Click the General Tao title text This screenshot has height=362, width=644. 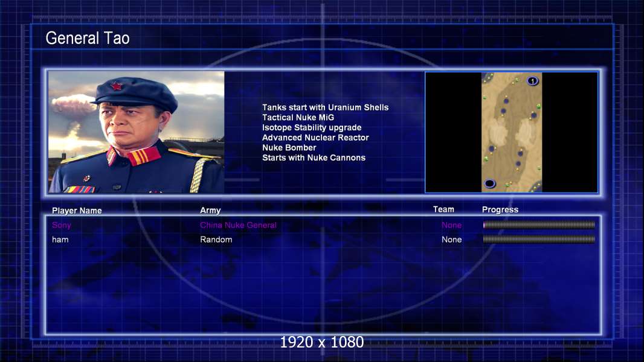[x=88, y=38]
